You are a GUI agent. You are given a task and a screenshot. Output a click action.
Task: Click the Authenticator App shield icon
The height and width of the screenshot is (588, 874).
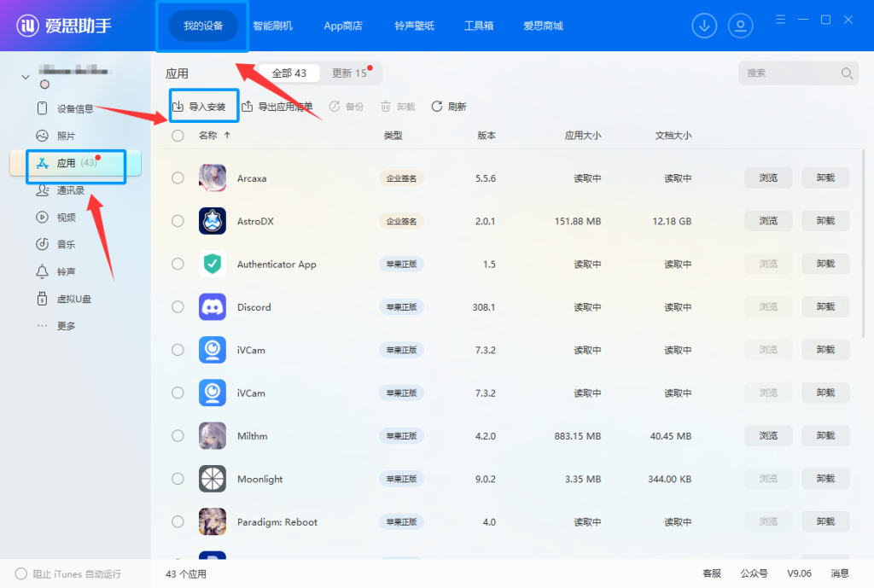(x=213, y=264)
